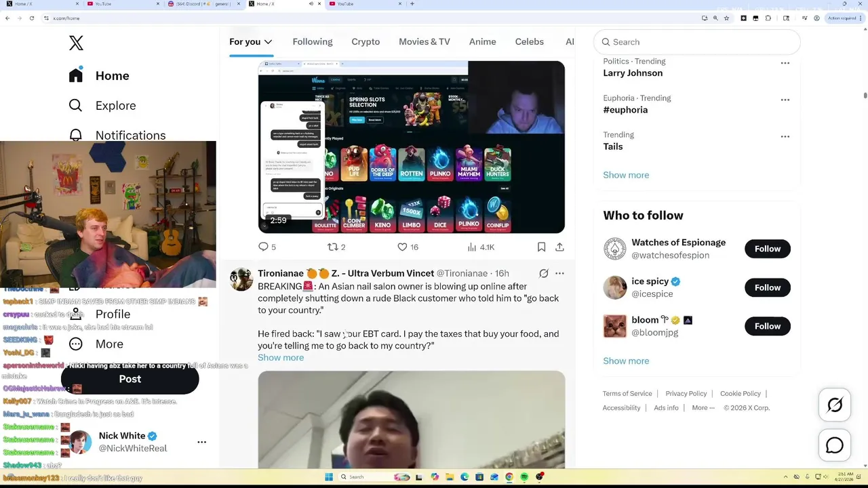Screen dimensions: 868x488
Task: Open Privacy Policy link
Action: click(686, 394)
